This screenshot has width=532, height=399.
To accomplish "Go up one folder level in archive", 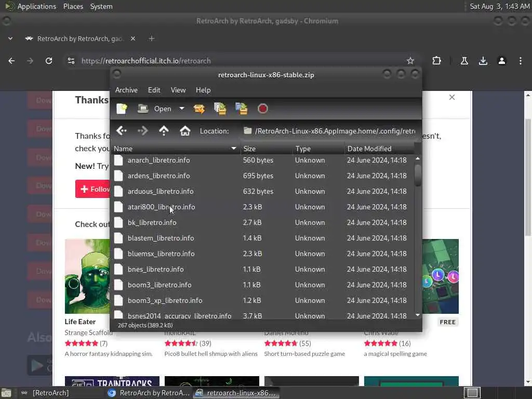I will coord(164,130).
